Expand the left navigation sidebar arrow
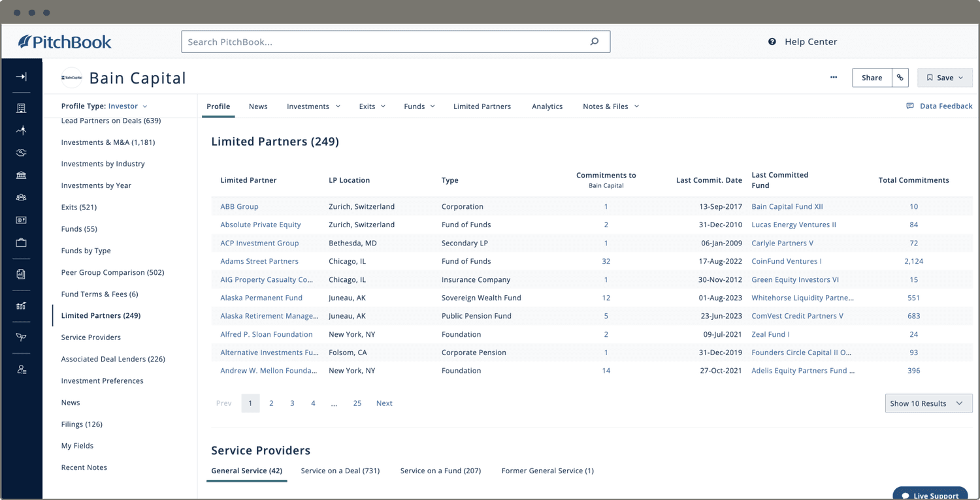The height and width of the screenshot is (500, 980). (x=21, y=77)
